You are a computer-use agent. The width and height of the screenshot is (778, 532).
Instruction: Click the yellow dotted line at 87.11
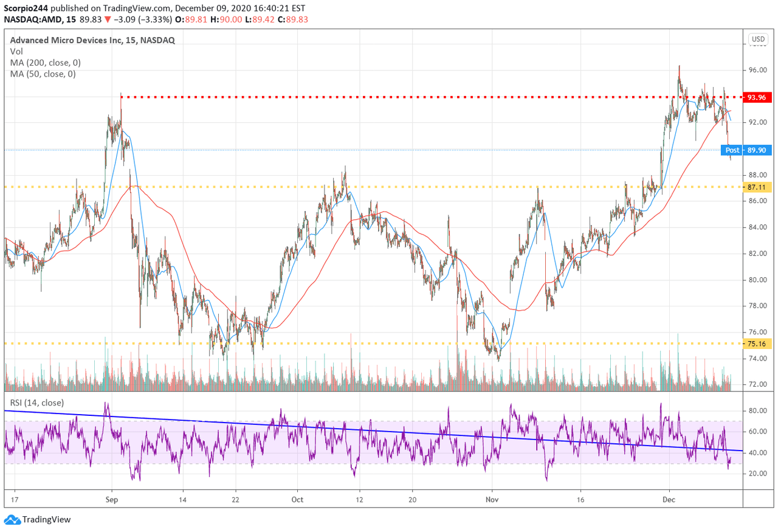(x=374, y=187)
